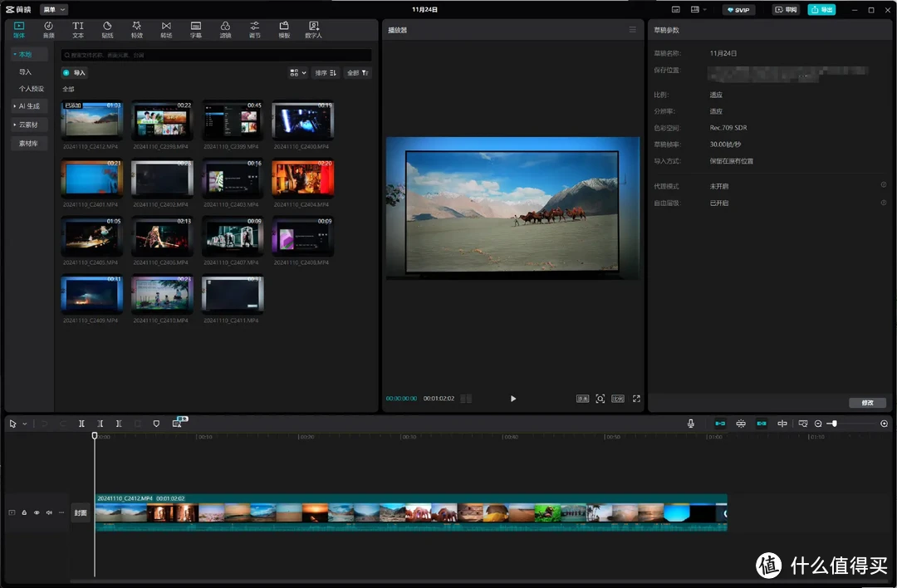Mute the video track speaker icon

(49, 513)
